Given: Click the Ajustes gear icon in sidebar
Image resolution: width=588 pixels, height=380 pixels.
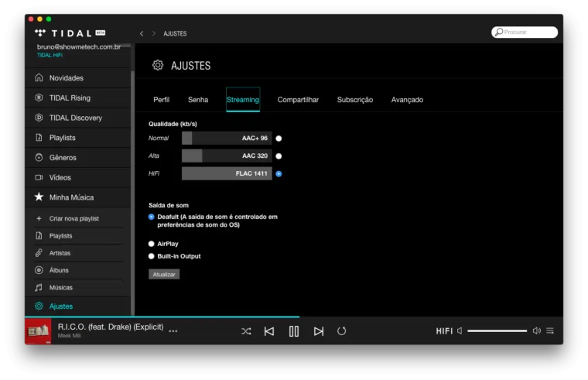Looking at the screenshot, I should pyautogui.click(x=39, y=306).
